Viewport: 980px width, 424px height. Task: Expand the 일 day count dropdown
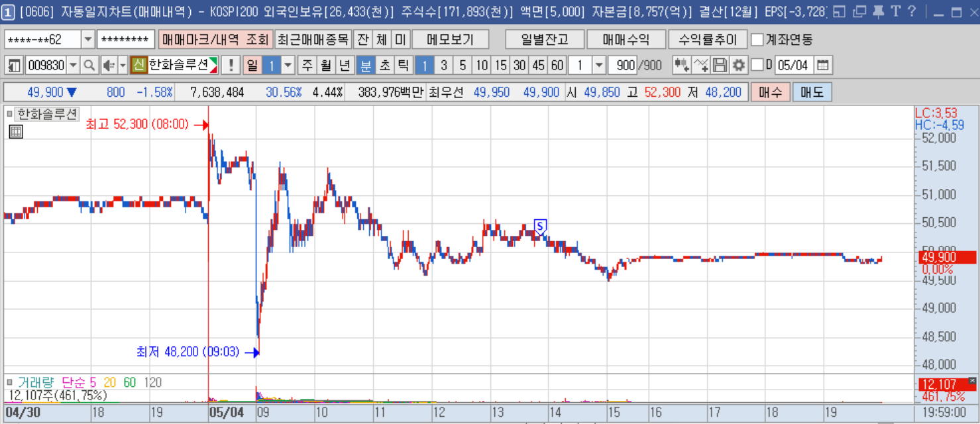tap(288, 66)
